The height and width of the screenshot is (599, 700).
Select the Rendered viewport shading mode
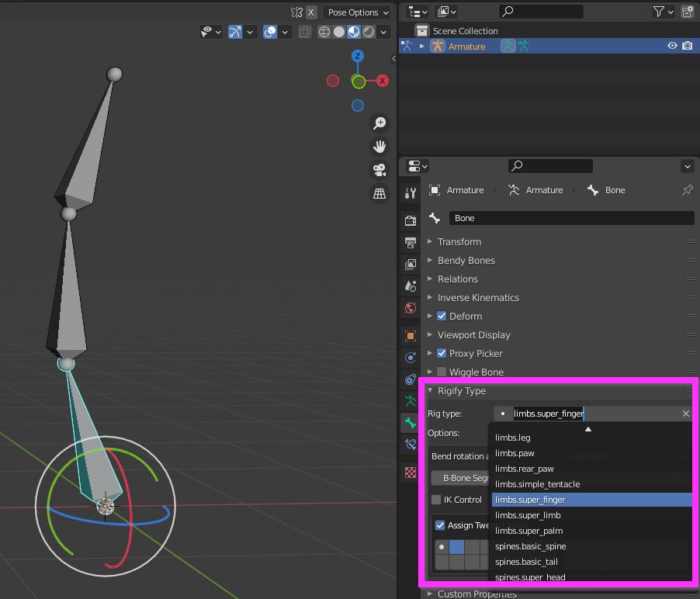pyautogui.click(x=367, y=32)
